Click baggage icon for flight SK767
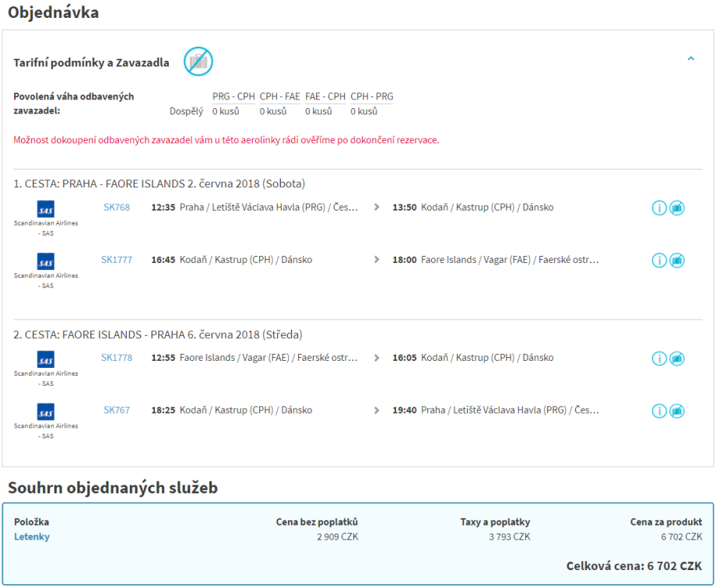 click(x=677, y=411)
